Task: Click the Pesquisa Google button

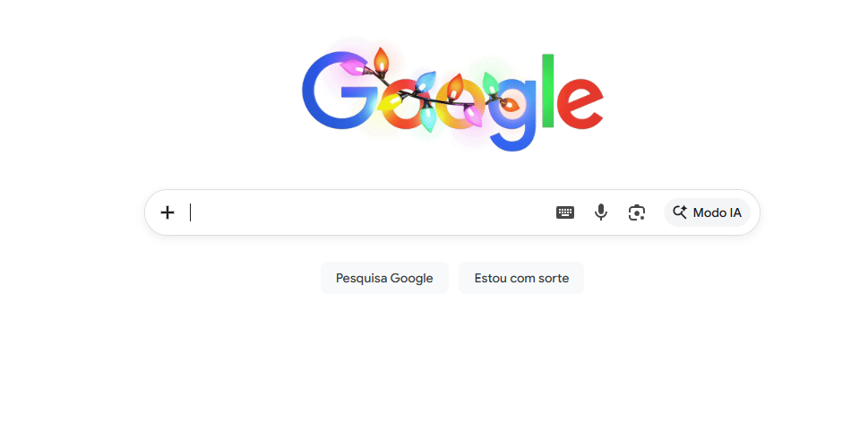Action: click(384, 278)
